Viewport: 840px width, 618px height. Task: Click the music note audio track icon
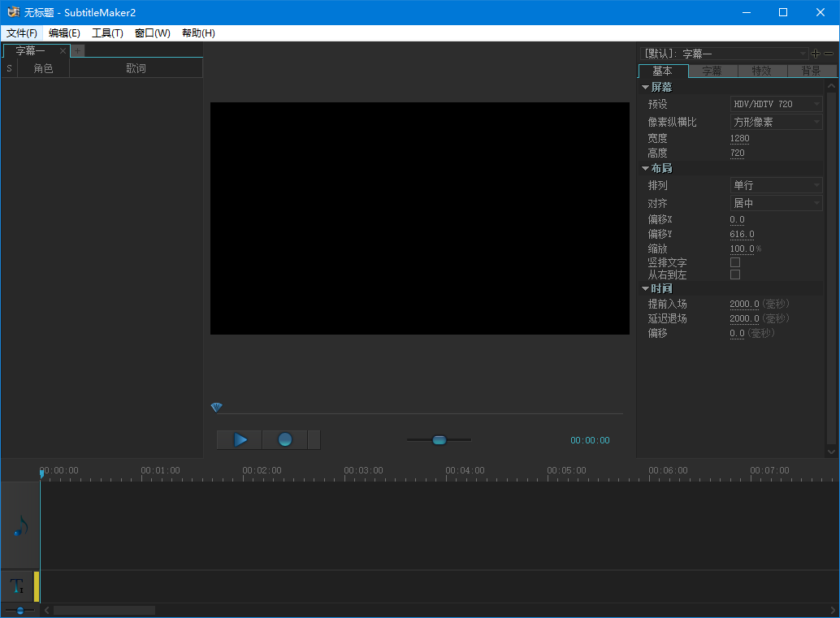[x=20, y=526]
